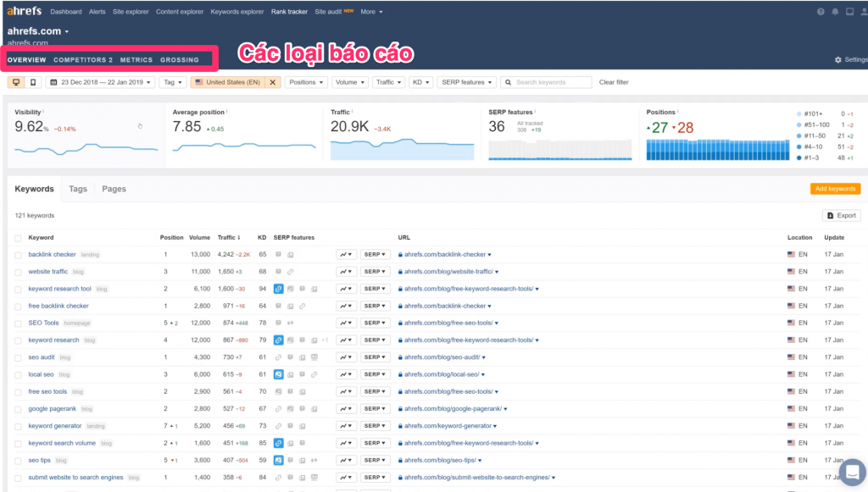Click the Add keywords button
The width and height of the screenshot is (868, 492).
pos(835,189)
